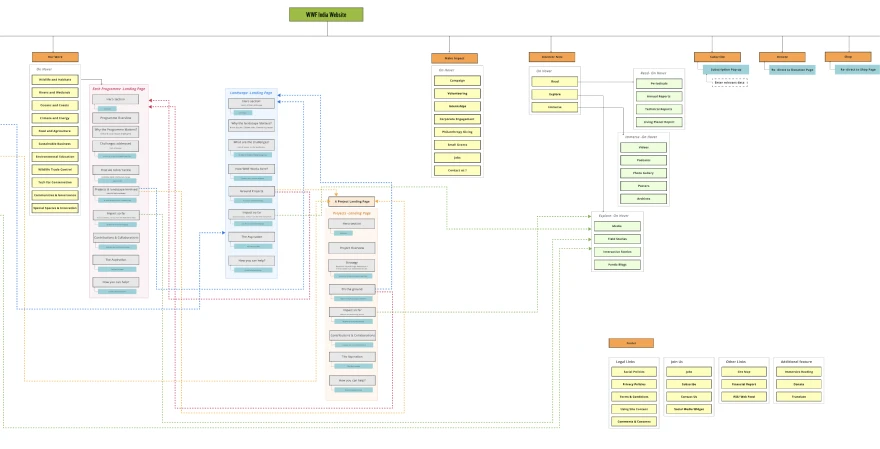Select the Campaign box
880x449 pixels.
(457, 81)
